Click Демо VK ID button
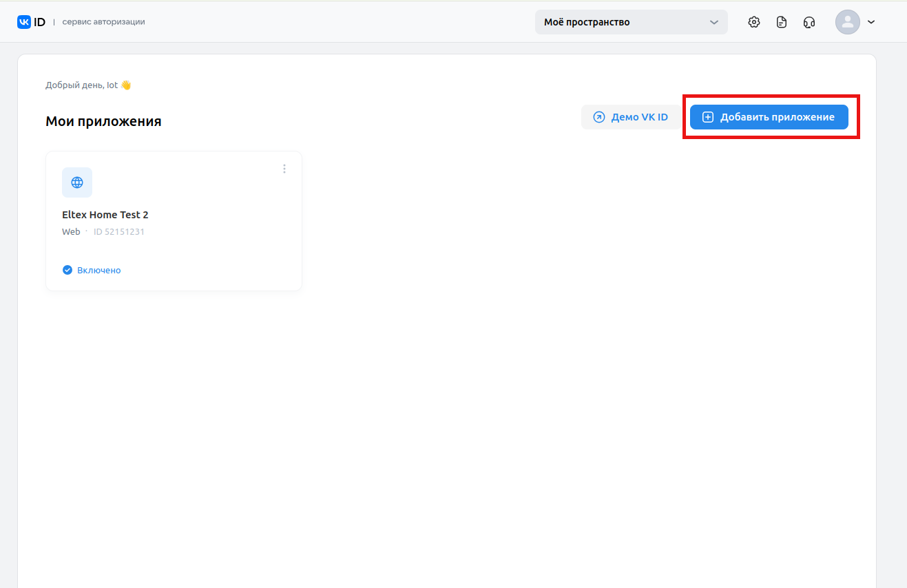The image size is (907, 588). (631, 117)
